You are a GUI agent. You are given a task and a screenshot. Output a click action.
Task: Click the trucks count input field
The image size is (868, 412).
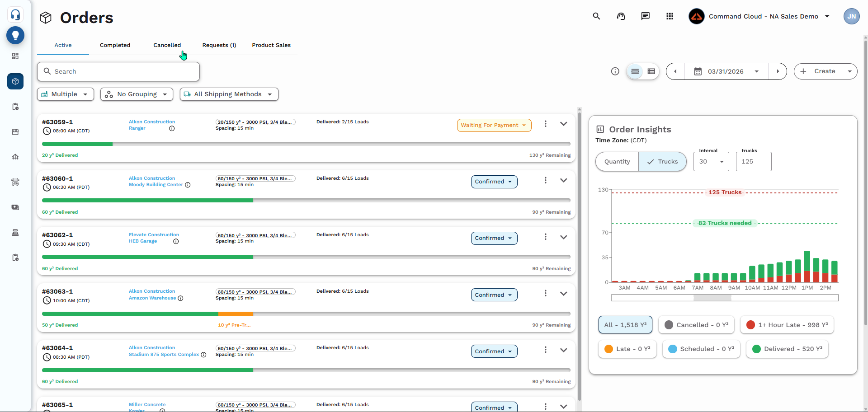pos(754,161)
